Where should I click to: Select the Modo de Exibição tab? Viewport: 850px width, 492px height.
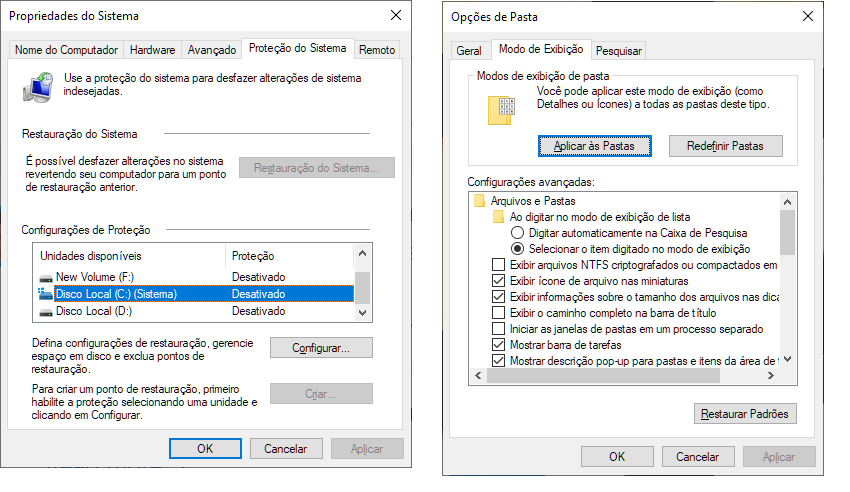[541, 49]
